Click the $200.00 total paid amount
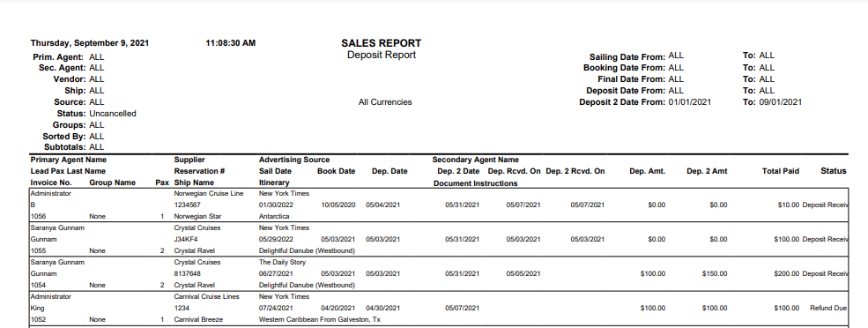Viewport: 868px width, 328px height. pos(787,273)
